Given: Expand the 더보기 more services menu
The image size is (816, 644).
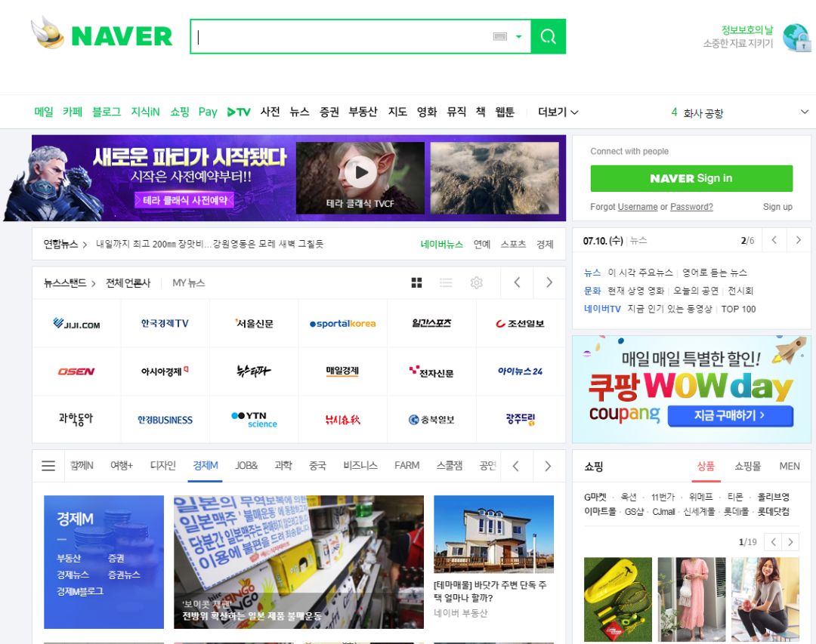Looking at the screenshot, I should click(558, 112).
